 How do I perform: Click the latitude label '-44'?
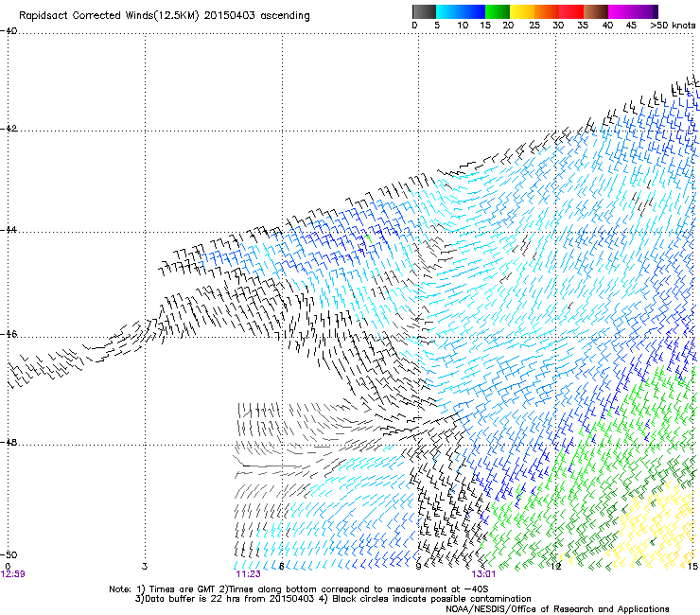click(x=9, y=230)
